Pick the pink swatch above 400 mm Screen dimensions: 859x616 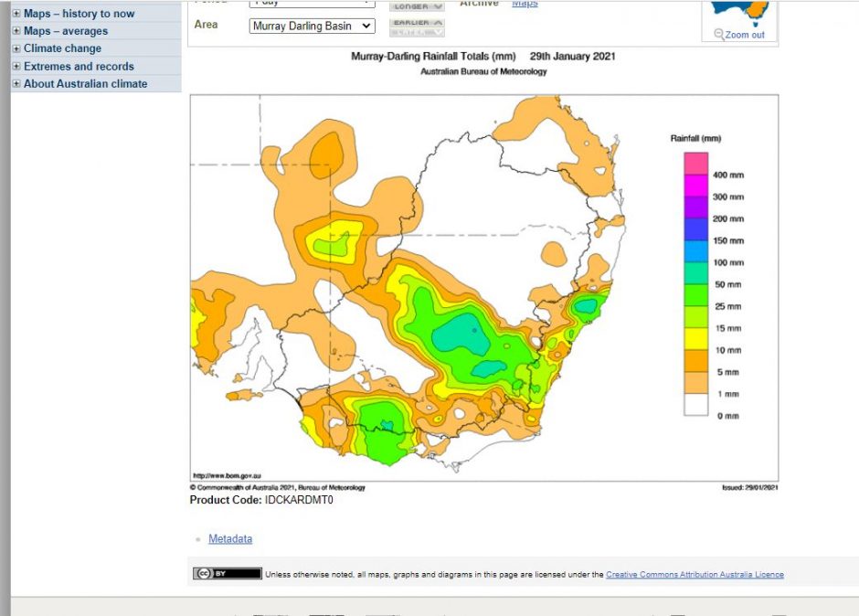coord(695,164)
